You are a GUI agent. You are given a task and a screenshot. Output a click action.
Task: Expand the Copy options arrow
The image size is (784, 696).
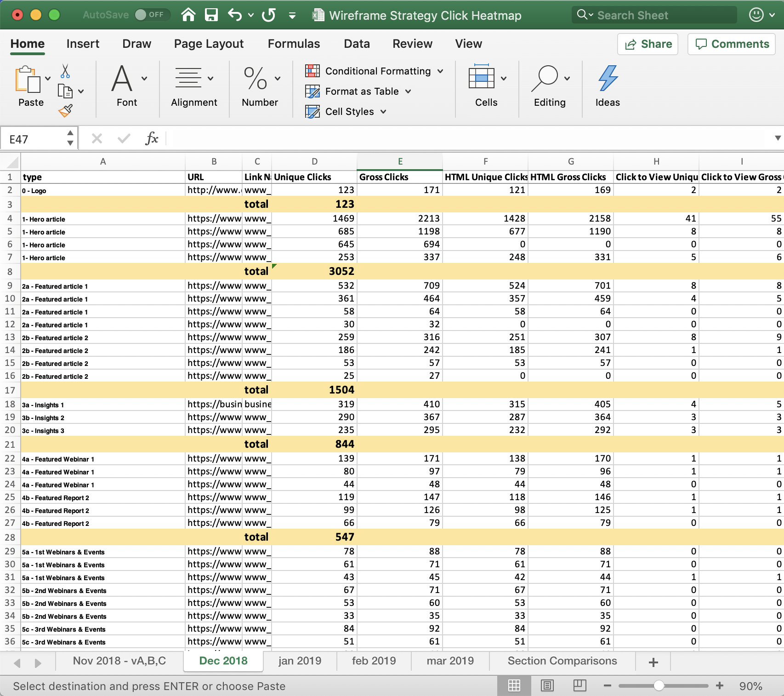[81, 91]
